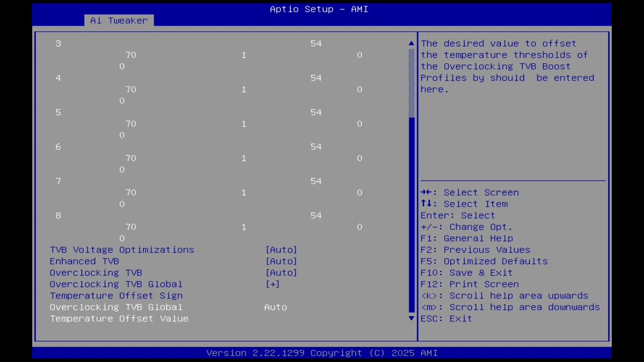Select Overclocking TVB Boost Profile 4
Screen dimensions: 644x362
coord(58,77)
